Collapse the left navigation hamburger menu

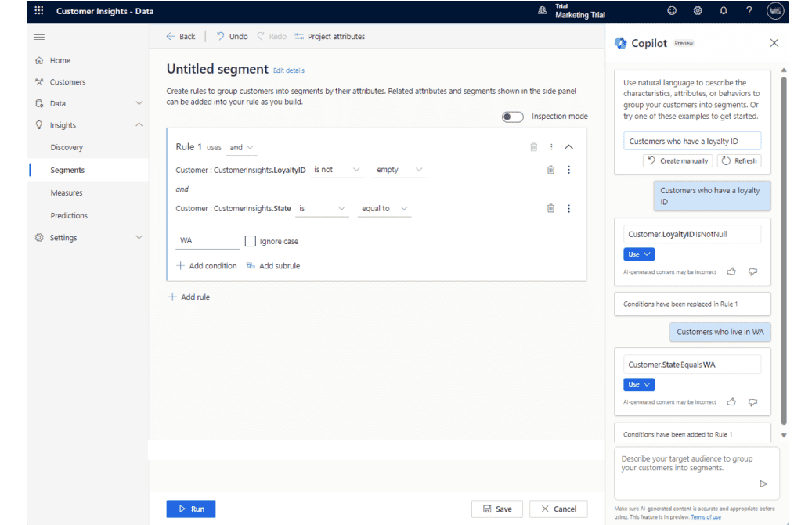tap(39, 37)
